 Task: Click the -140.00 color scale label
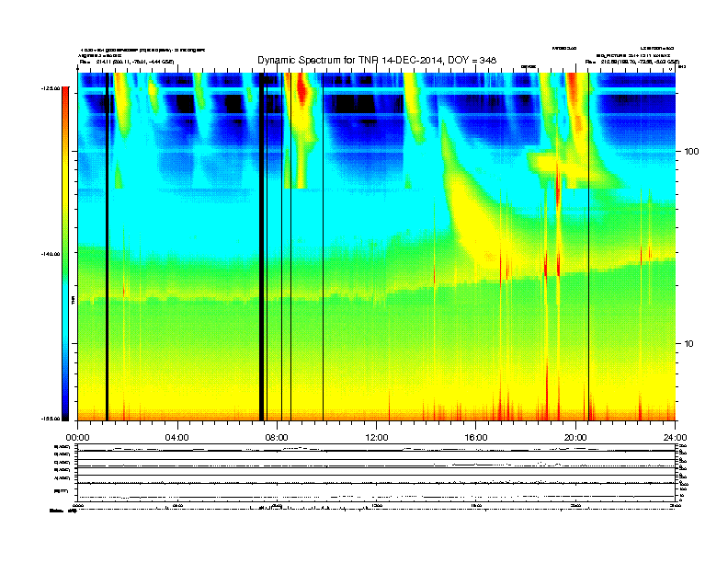pos(51,254)
